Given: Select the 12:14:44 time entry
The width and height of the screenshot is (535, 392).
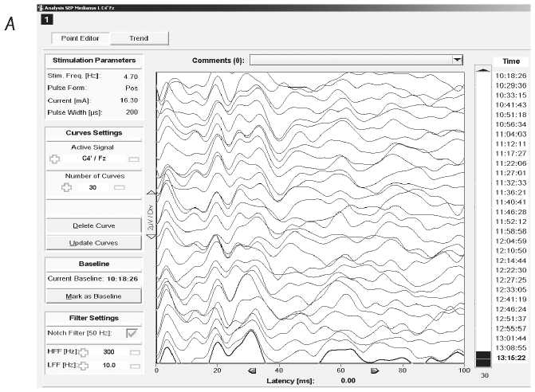Looking at the screenshot, I should pyautogui.click(x=511, y=261).
